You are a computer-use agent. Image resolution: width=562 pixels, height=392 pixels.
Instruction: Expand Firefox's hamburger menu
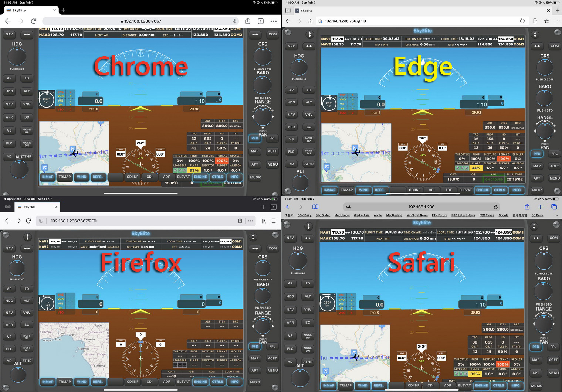click(274, 221)
